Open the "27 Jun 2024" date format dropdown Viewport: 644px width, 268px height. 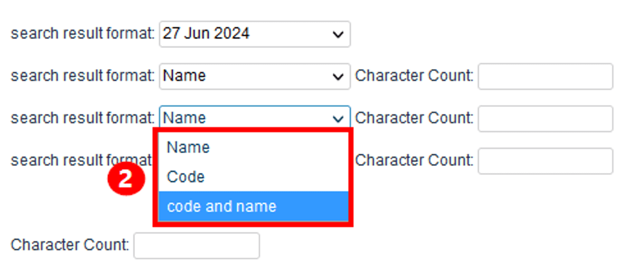pyautogui.click(x=245, y=34)
